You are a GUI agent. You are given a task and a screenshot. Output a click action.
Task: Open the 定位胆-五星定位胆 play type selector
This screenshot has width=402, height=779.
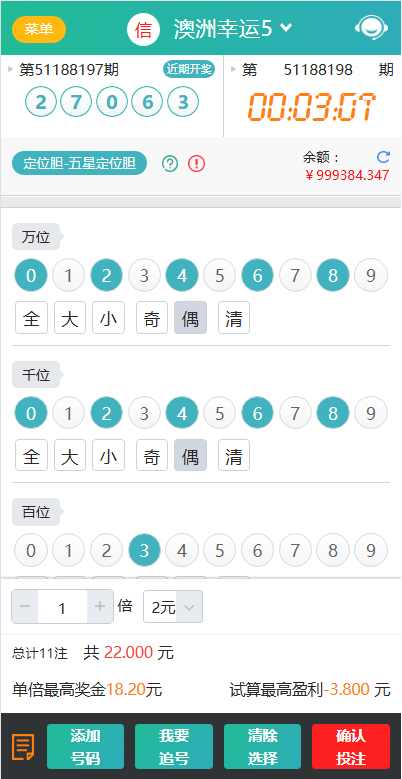tap(80, 163)
